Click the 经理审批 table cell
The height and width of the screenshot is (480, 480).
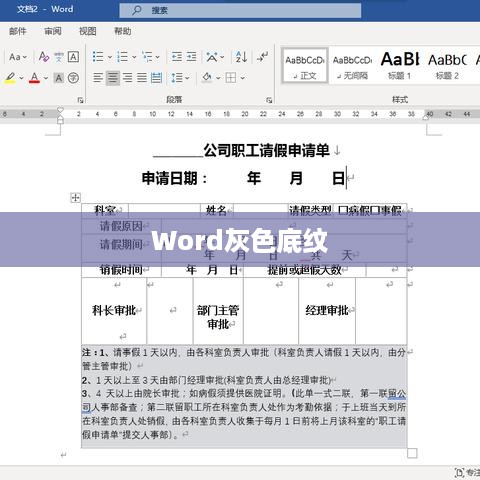(327, 311)
